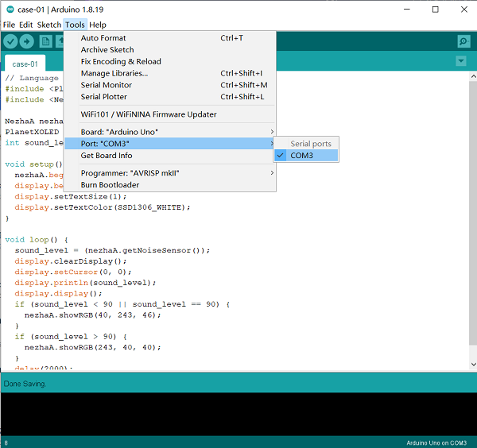Minimize the Arduino window
477x448 pixels.
click(407, 10)
